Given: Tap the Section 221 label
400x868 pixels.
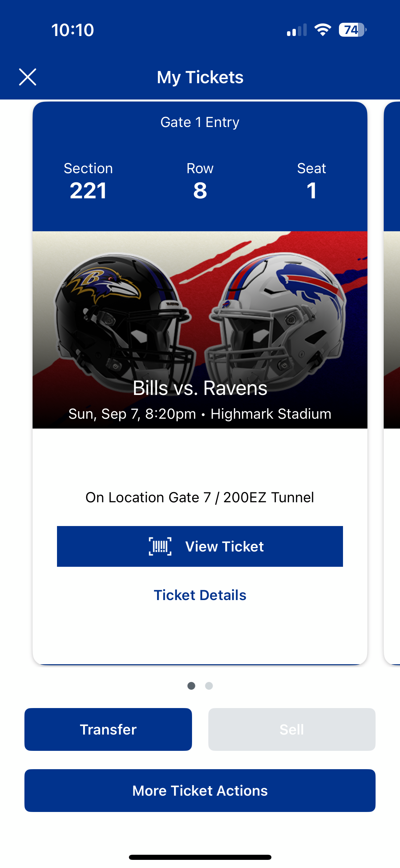Looking at the screenshot, I should (88, 183).
